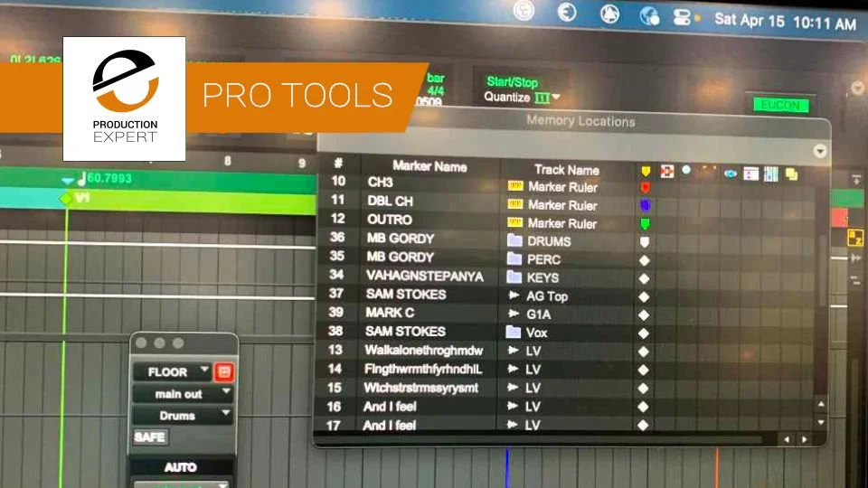Select the Walkalonethroghmdw marker

pyautogui.click(x=423, y=351)
